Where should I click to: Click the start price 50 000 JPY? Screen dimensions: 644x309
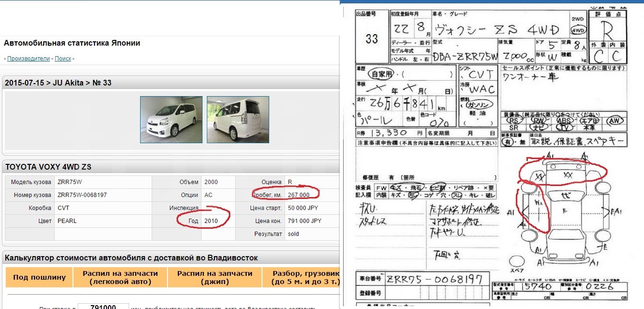pos(303,208)
